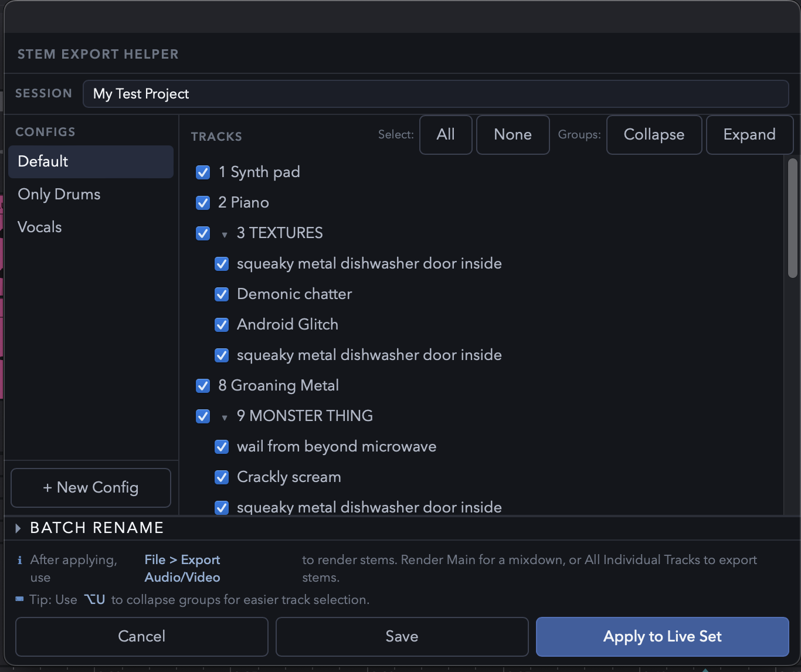The height and width of the screenshot is (672, 801).
Task: Click the Android Glitch track name
Action: click(287, 325)
